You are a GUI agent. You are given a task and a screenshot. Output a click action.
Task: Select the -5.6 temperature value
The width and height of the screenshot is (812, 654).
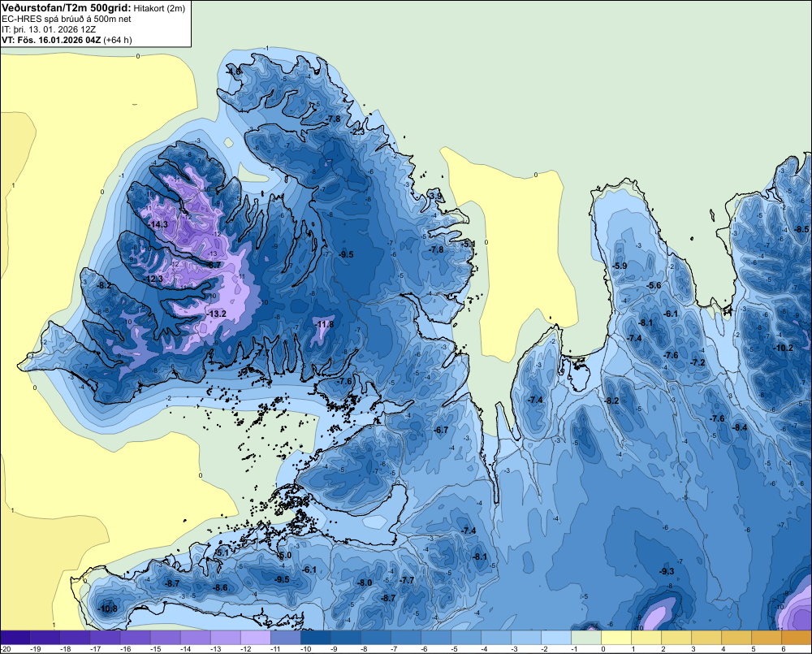654,285
